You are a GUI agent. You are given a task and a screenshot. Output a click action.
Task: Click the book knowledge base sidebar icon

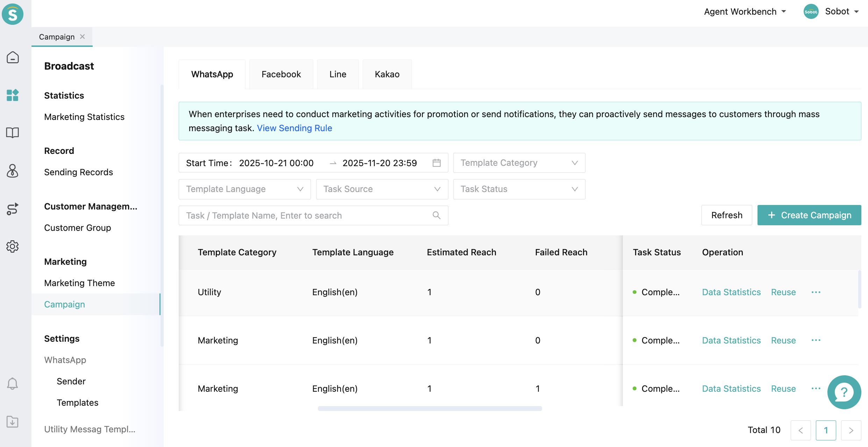(13, 133)
